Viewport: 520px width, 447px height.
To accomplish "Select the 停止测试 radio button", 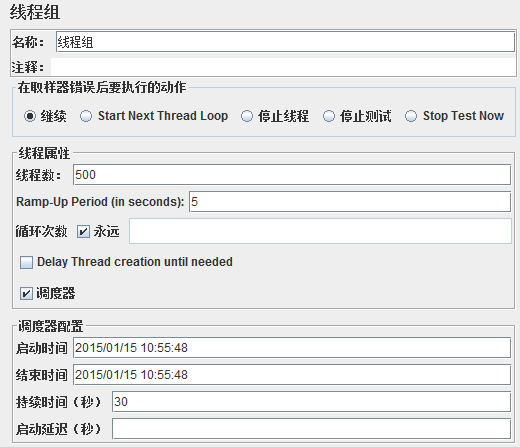I will pyautogui.click(x=329, y=116).
